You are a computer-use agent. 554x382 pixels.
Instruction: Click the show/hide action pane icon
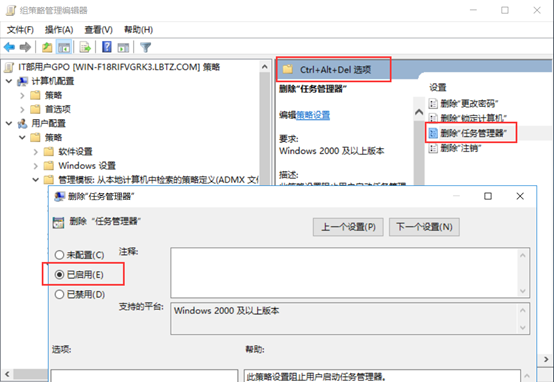coord(123,47)
